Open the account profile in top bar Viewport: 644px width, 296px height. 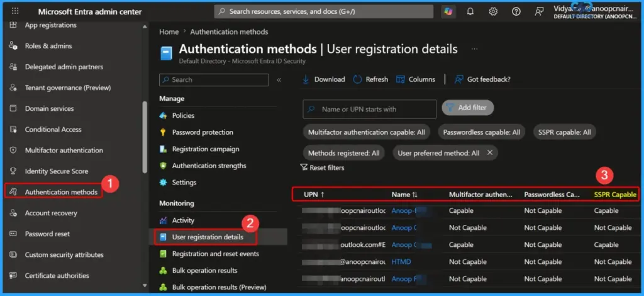click(596, 11)
